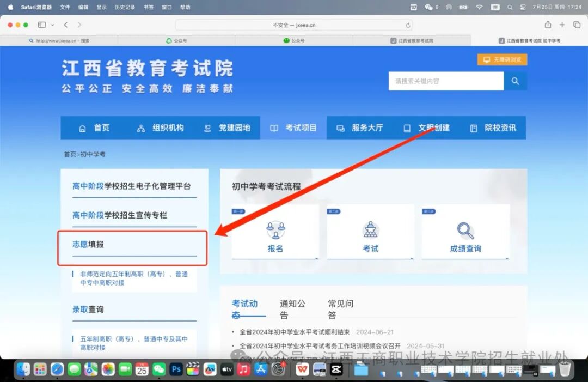Click the 成绩查询 magnifier icon
The width and height of the screenshot is (588, 382).
tap(465, 231)
